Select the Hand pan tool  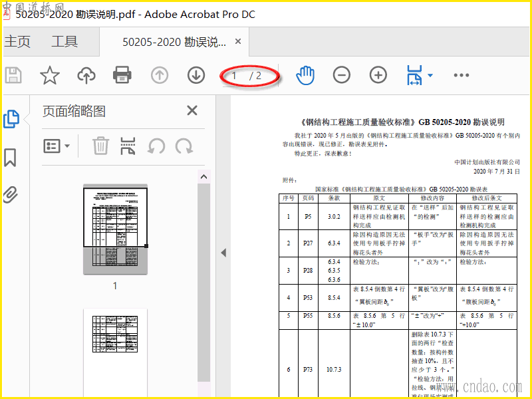(x=305, y=75)
